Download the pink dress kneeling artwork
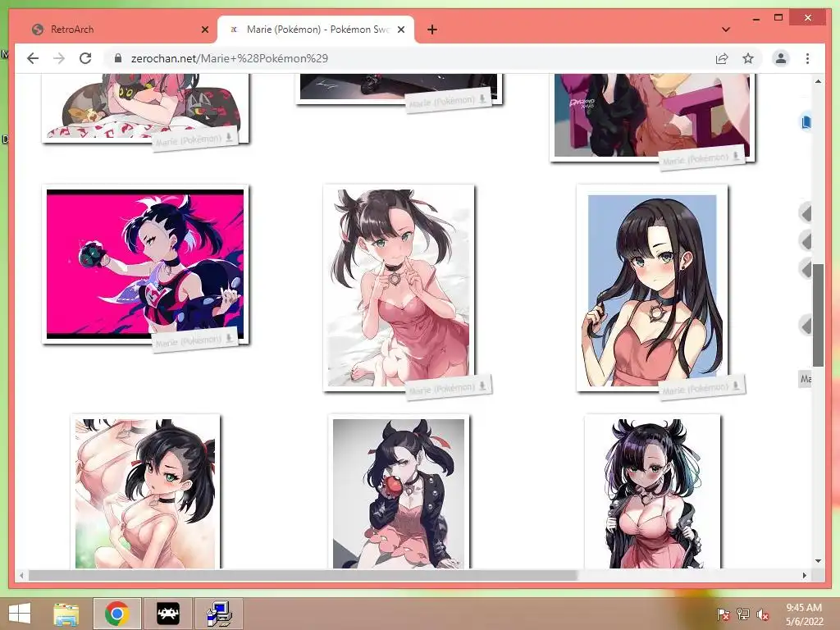Image resolution: width=840 pixels, height=630 pixels. pos(482,386)
